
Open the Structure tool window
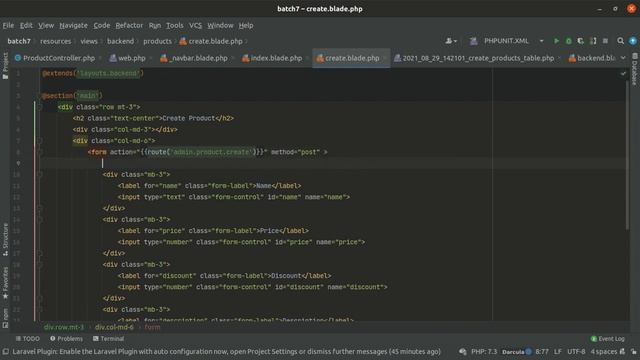click(x=5, y=239)
